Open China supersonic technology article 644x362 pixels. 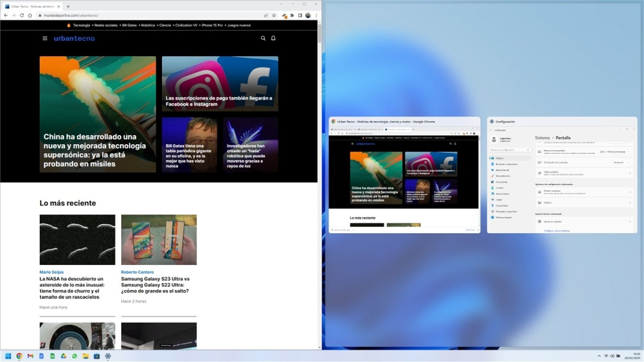97,114
